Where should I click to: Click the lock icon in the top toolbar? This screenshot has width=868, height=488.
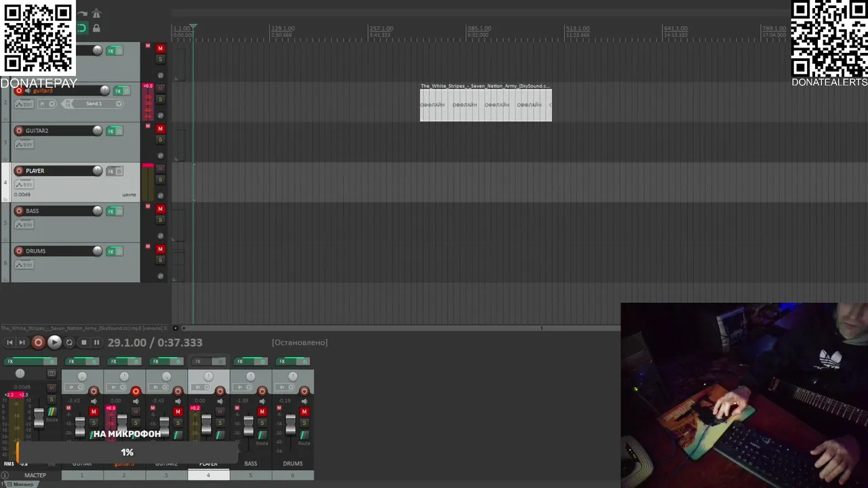tap(96, 28)
